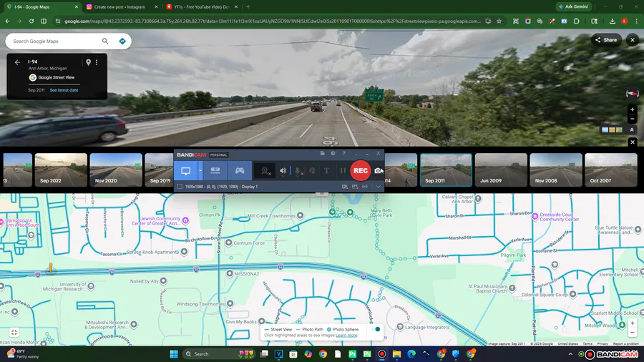
Task: Open browser extensions puzzle icon
Action: pyautogui.click(x=576, y=21)
